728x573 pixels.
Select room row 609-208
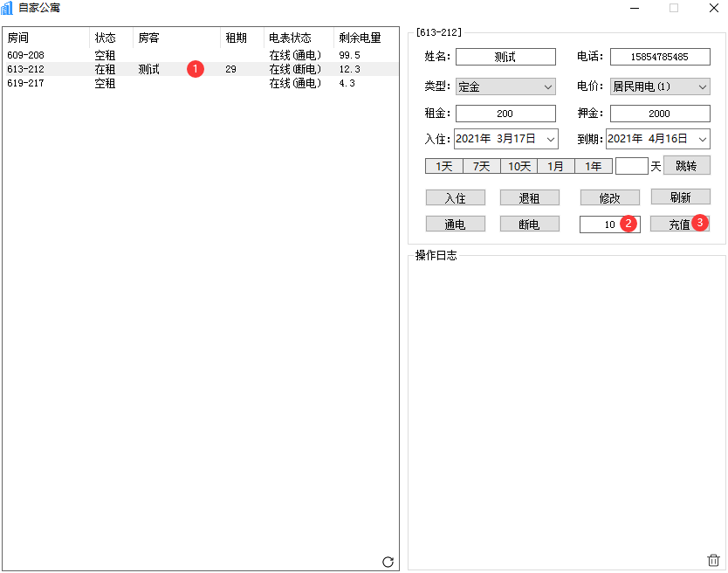pos(201,55)
